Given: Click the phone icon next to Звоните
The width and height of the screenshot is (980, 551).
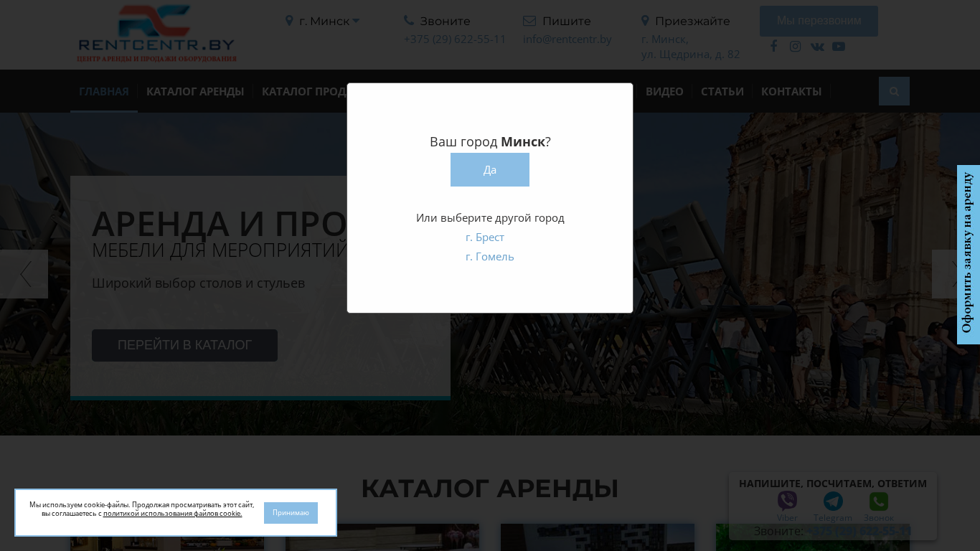Looking at the screenshot, I should tap(409, 21).
